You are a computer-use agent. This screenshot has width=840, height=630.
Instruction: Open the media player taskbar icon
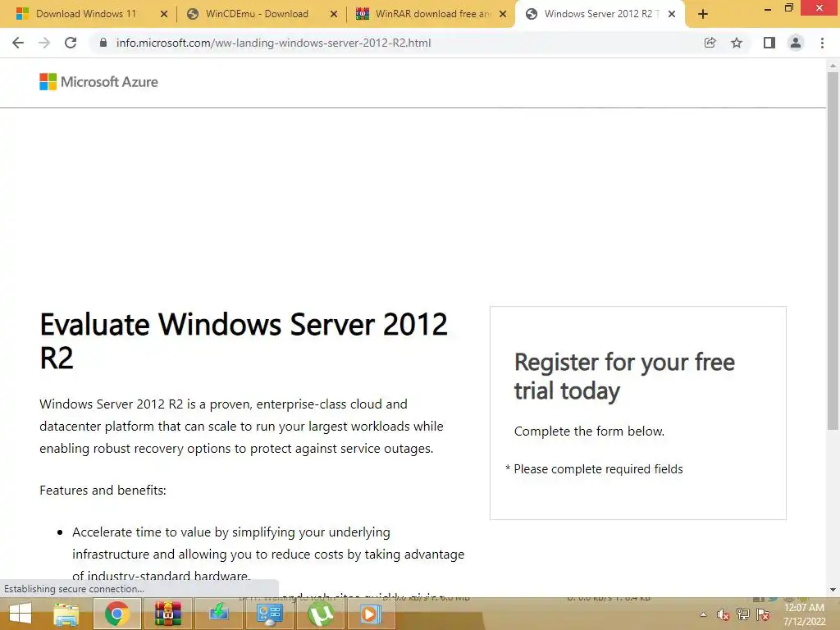[370, 614]
